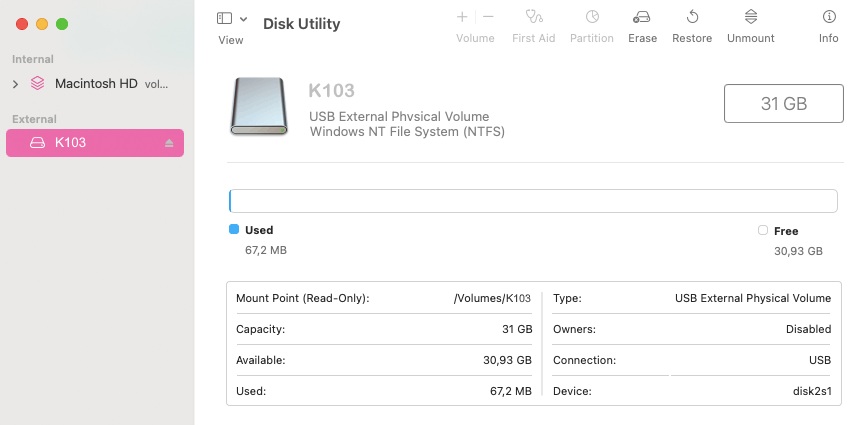849x425 pixels.
Task: Run First Aid stethoscope tool
Action: click(534, 17)
